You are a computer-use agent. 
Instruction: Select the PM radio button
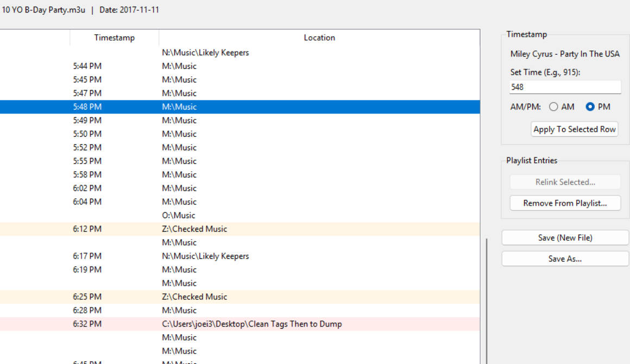[x=590, y=107]
